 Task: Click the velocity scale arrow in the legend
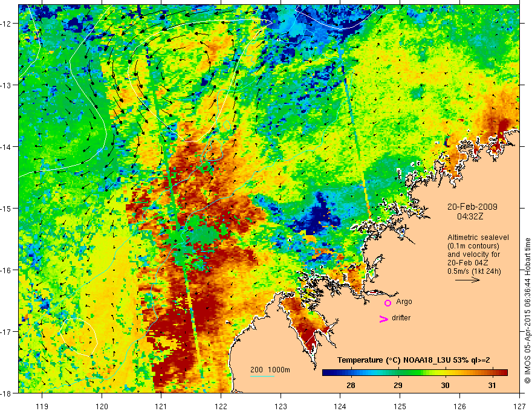coord(467,280)
